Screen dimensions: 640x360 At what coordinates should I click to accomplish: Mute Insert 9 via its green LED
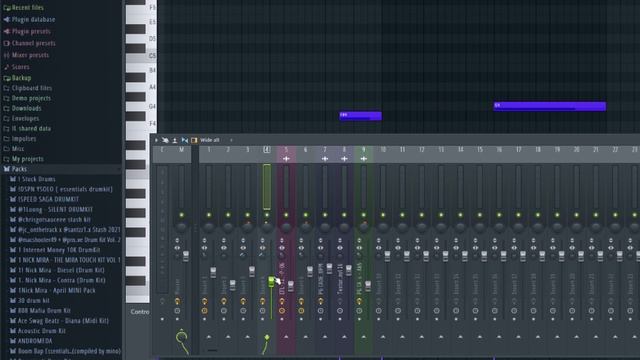tap(364, 215)
